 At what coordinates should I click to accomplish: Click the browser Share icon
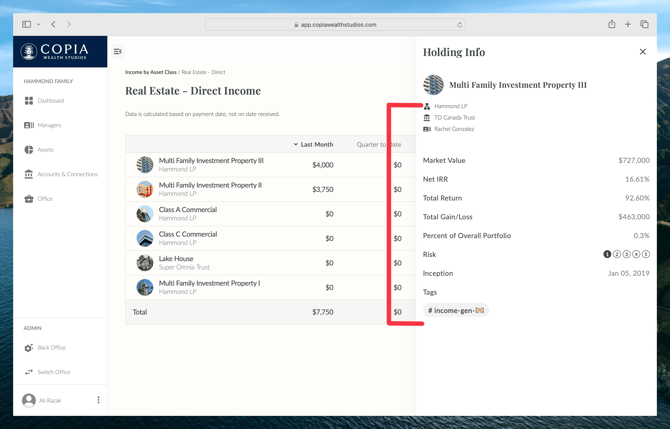click(612, 25)
